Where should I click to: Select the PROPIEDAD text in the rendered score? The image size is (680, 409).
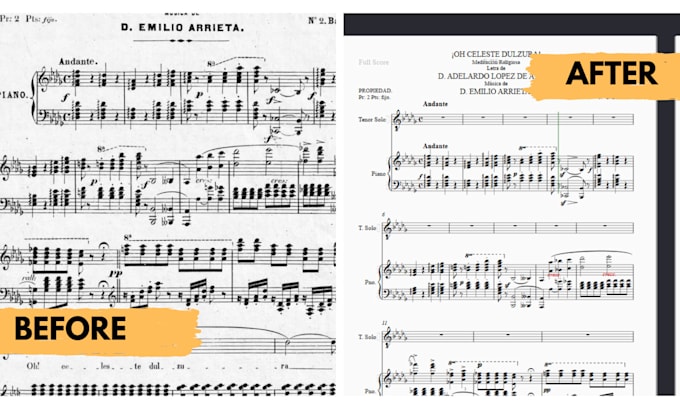coord(375,91)
